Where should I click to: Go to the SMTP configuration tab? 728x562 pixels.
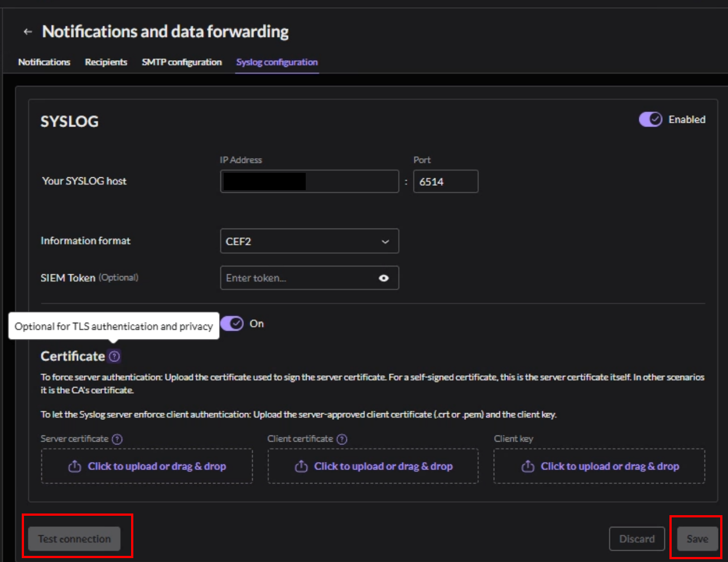pyautogui.click(x=182, y=62)
